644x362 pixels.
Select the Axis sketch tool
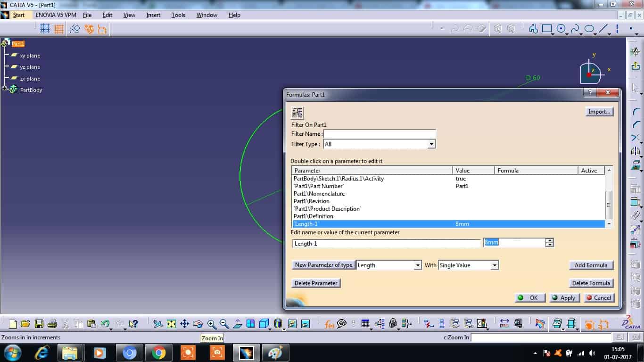coord(617,29)
